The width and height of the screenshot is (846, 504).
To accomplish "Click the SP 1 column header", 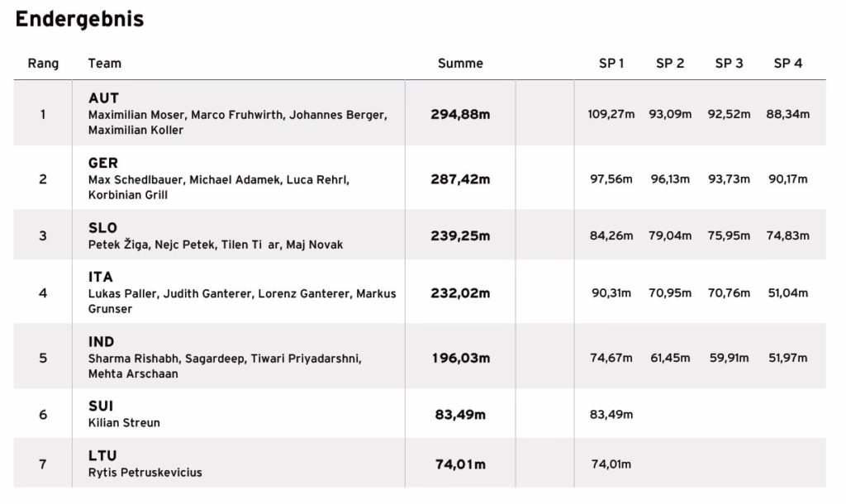I will click(611, 64).
